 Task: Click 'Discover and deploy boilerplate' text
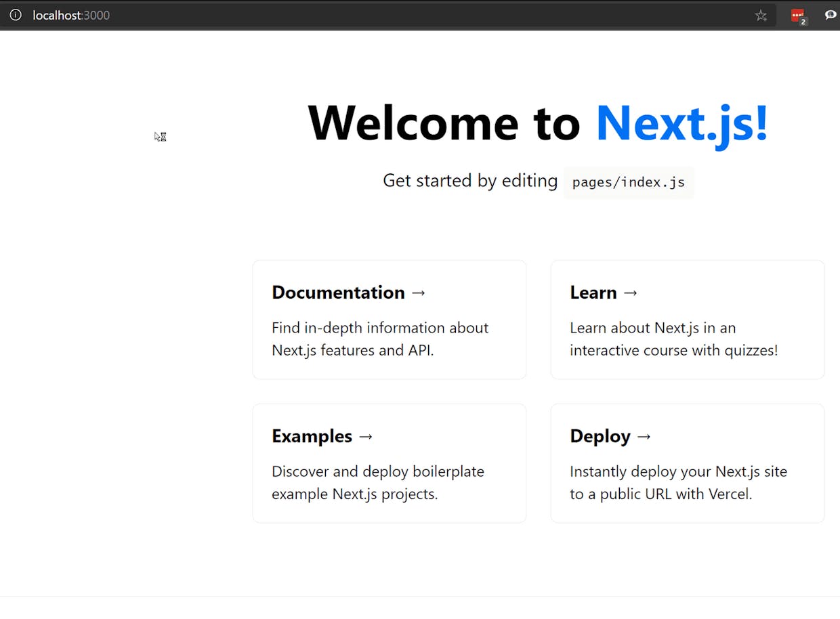pos(378,471)
